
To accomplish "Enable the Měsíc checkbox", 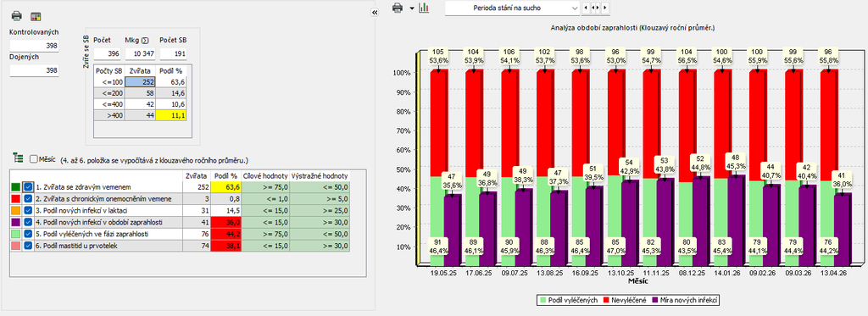I will pos(33,158).
